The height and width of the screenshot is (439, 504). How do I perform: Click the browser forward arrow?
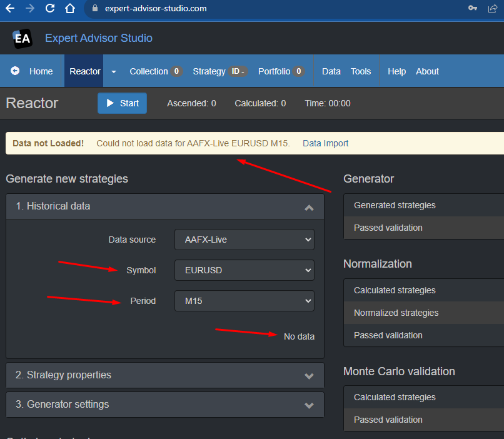(30, 8)
